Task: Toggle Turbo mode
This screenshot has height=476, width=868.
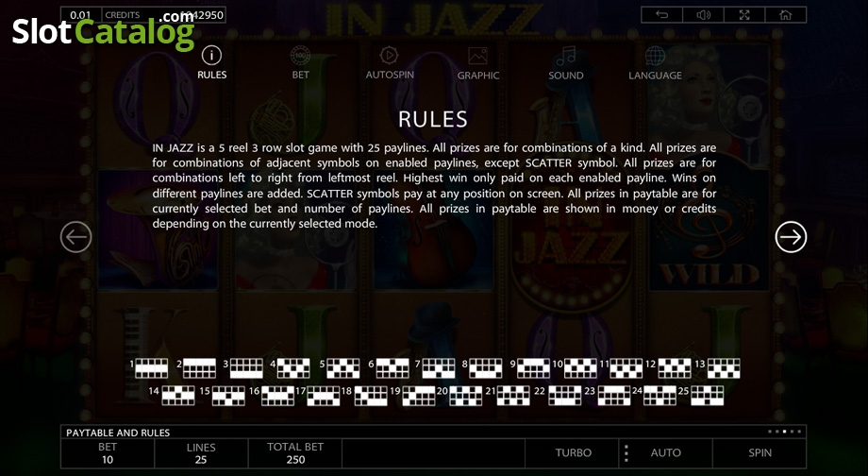Action: pyautogui.click(x=573, y=452)
